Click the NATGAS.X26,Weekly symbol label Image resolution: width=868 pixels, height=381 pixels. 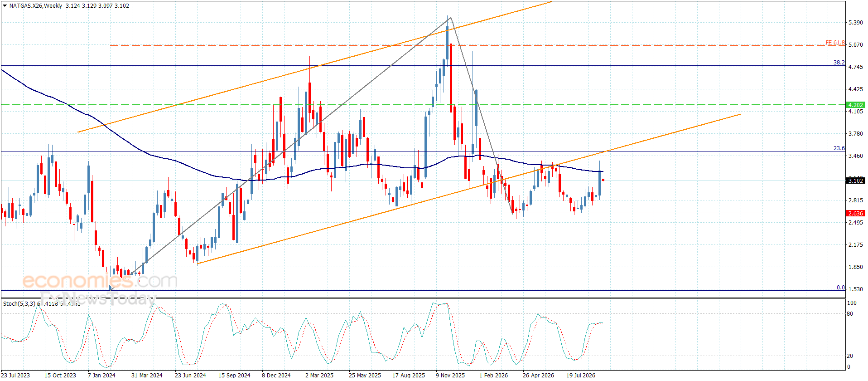click(36, 6)
